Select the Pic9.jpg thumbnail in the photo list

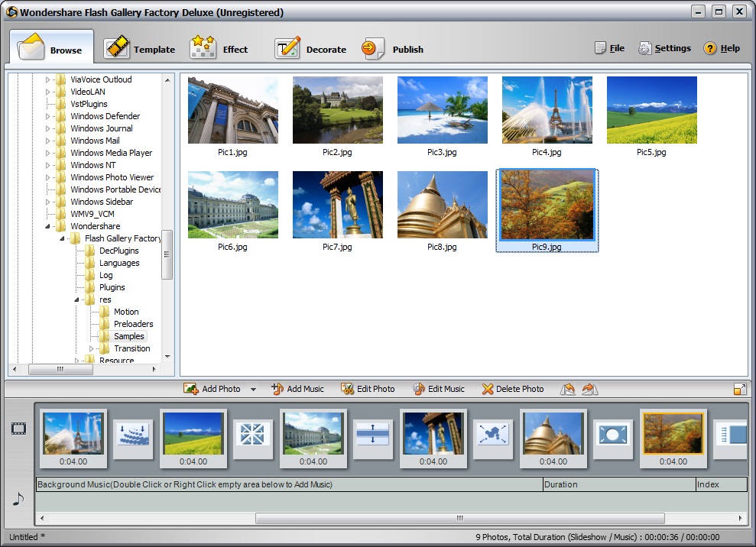coord(547,206)
